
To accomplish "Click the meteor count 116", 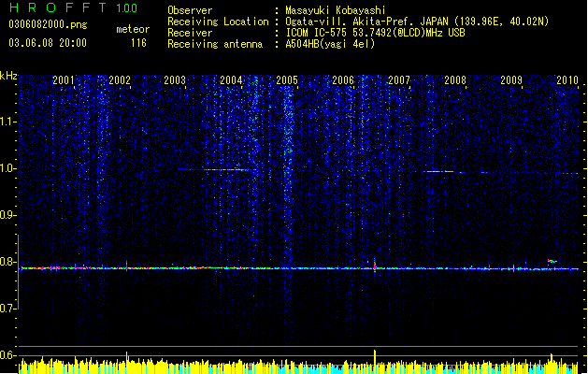I will coord(138,43).
